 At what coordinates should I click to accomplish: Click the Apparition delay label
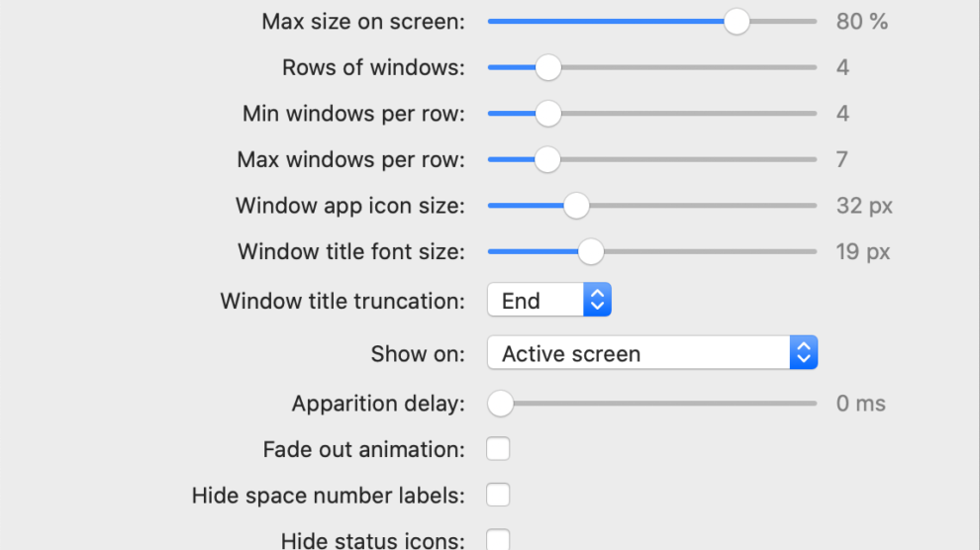tap(377, 404)
